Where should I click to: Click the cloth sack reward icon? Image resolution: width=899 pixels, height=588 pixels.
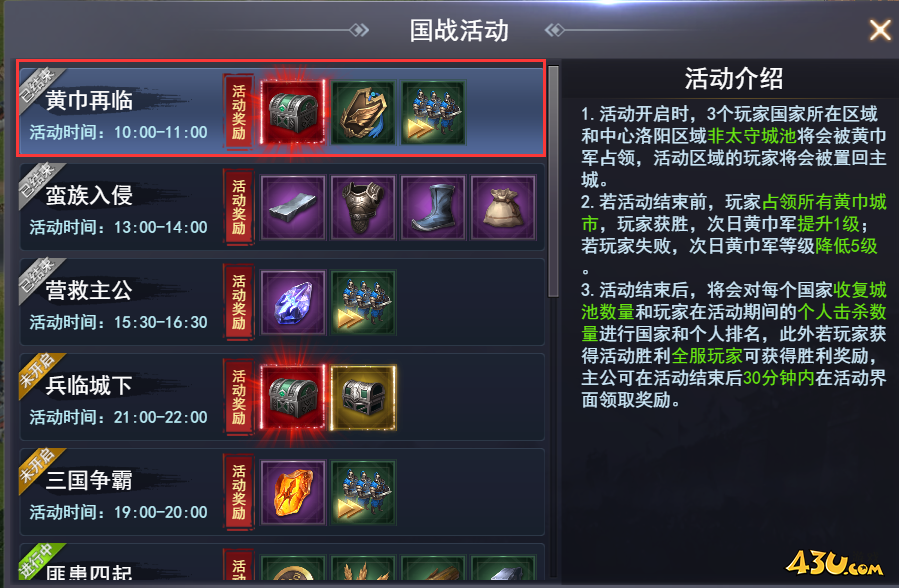click(x=503, y=207)
